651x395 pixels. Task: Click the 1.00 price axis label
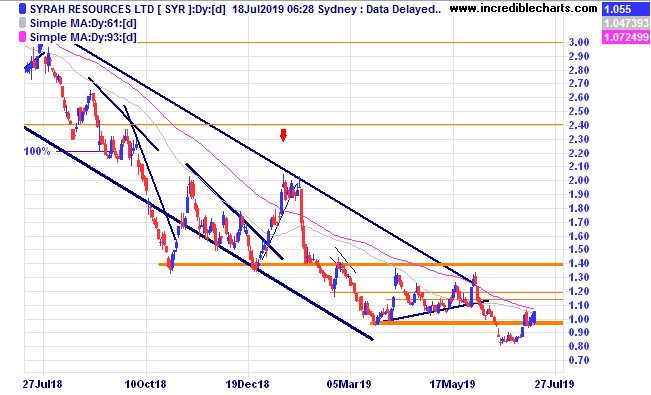[x=579, y=319]
